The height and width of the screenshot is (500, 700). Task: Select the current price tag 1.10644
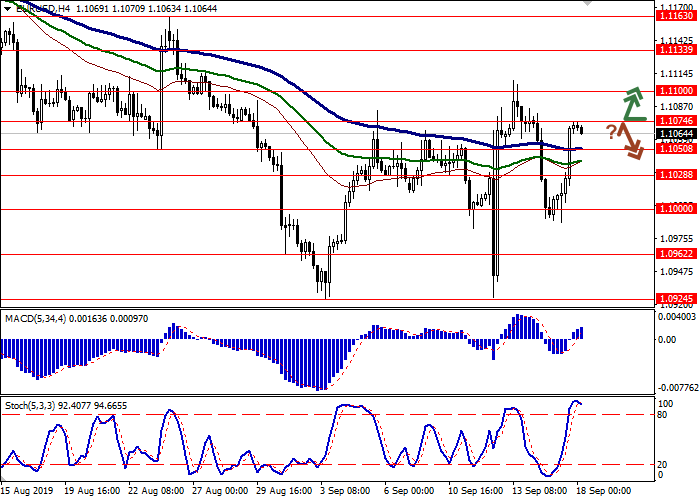point(675,133)
